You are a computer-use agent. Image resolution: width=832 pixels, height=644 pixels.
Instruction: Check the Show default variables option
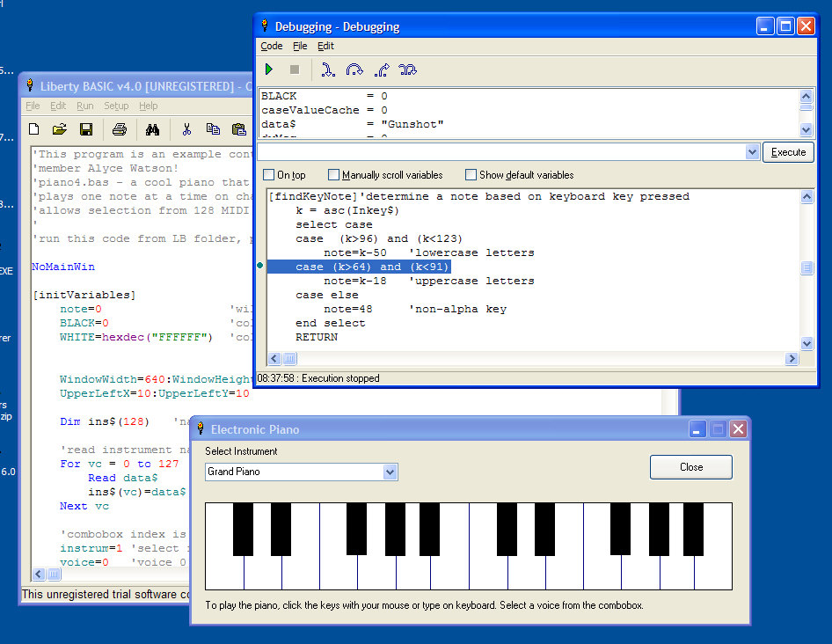[x=471, y=175]
